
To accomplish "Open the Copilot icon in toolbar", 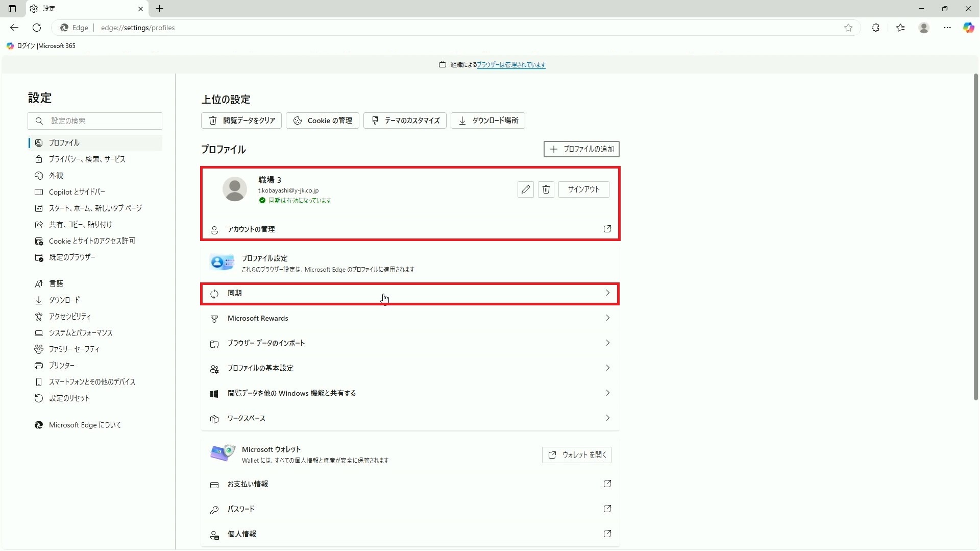I will click(x=968, y=28).
